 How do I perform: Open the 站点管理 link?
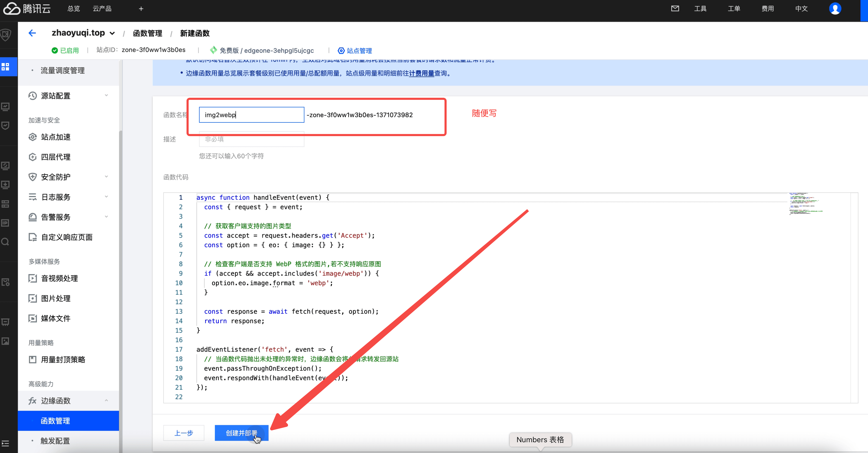click(359, 50)
